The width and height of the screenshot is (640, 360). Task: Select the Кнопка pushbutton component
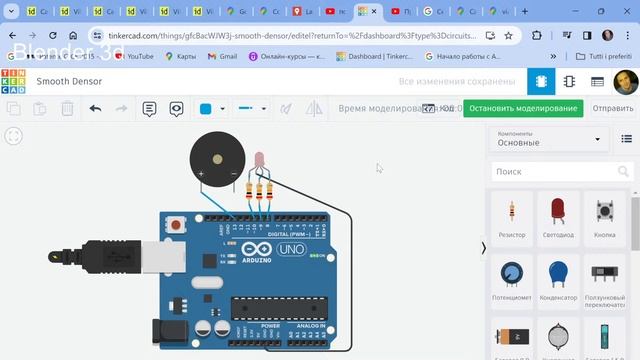pyautogui.click(x=604, y=218)
